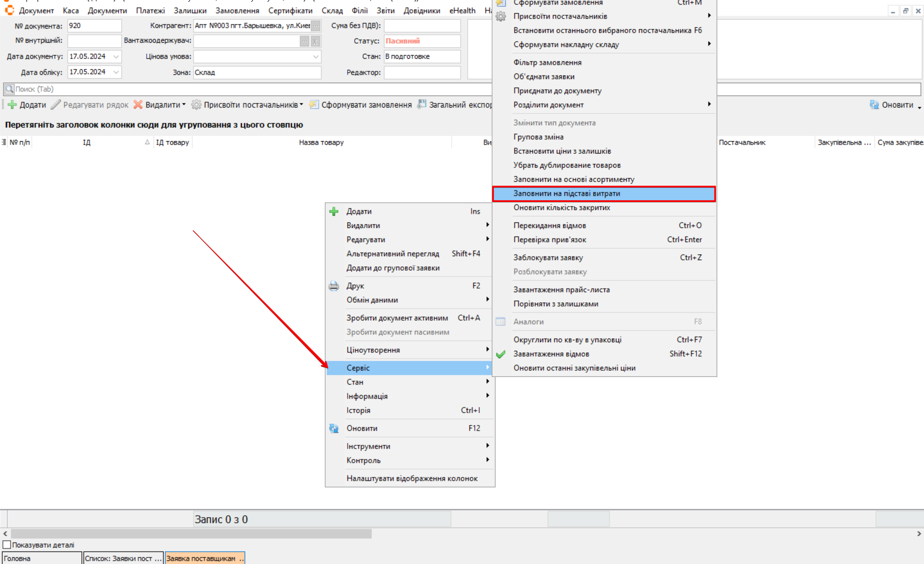Open the Довідники menu in menu bar
The height and width of the screenshot is (564, 924).
(422, 11)
